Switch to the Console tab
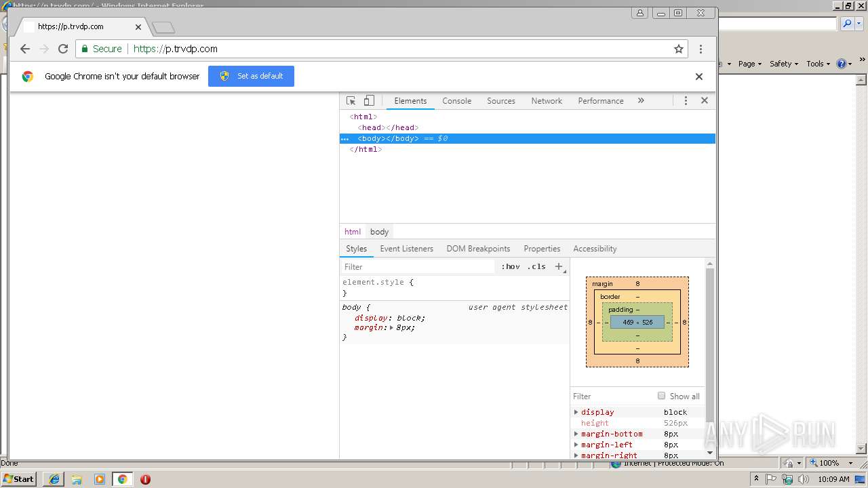The image size is (868, 488). click(456, 101)
